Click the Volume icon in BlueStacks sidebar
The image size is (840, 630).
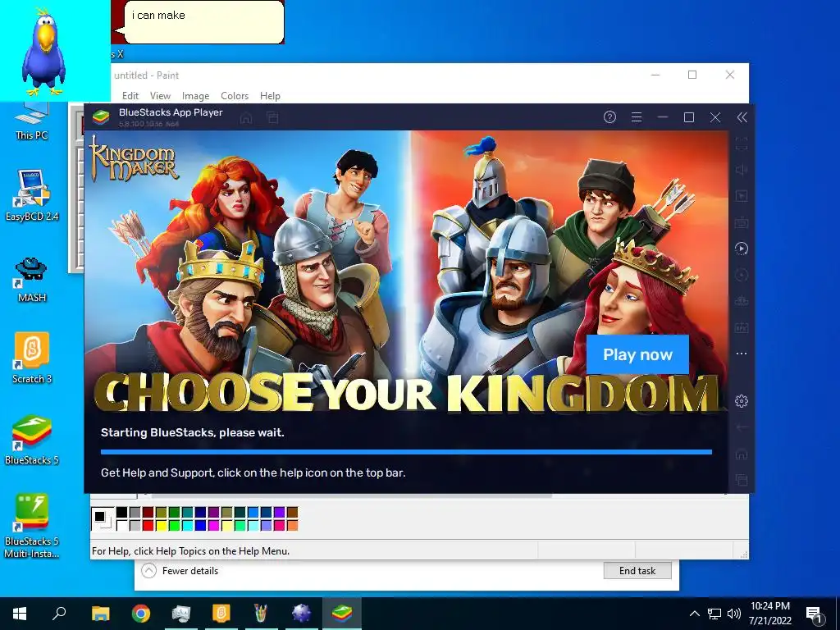[x=742, y=170]
